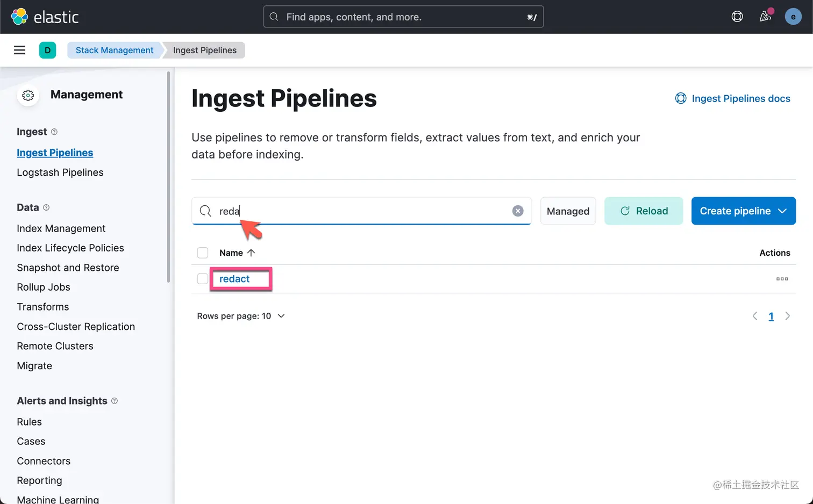
Task: Click the green D space avatar
Action: click(47, 50)
